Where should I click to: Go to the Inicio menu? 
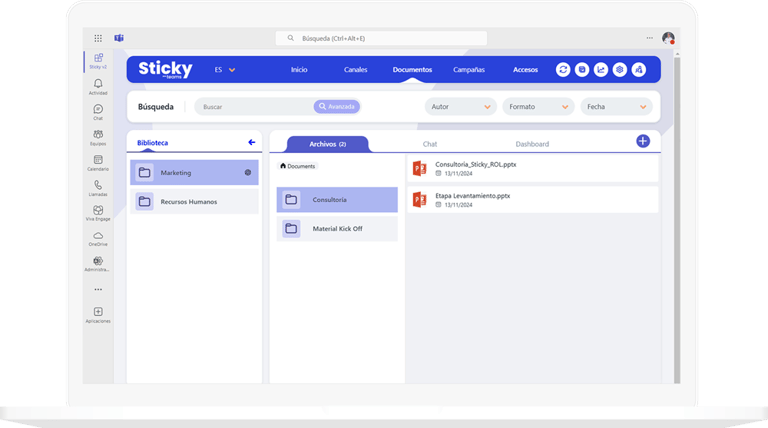tap(299, 70)
